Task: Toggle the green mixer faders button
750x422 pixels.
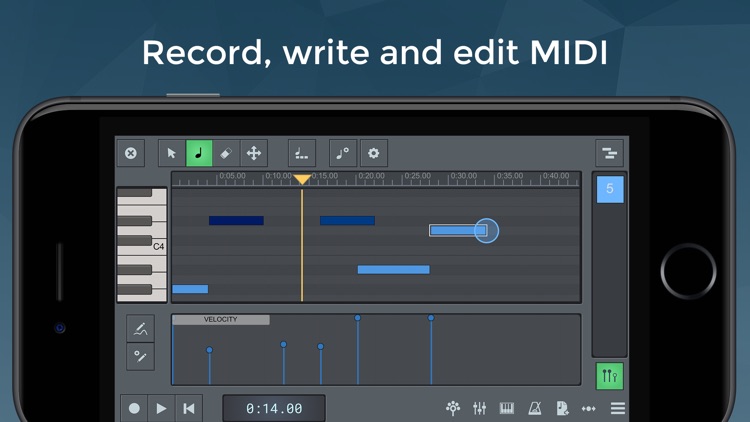Action: [609, 376]
